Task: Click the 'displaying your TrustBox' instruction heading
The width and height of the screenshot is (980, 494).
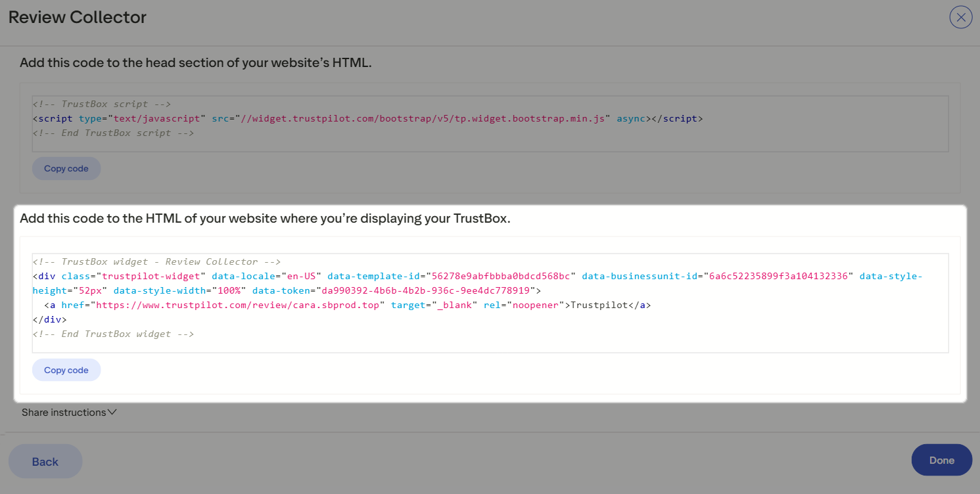Action: pos(265,219)
